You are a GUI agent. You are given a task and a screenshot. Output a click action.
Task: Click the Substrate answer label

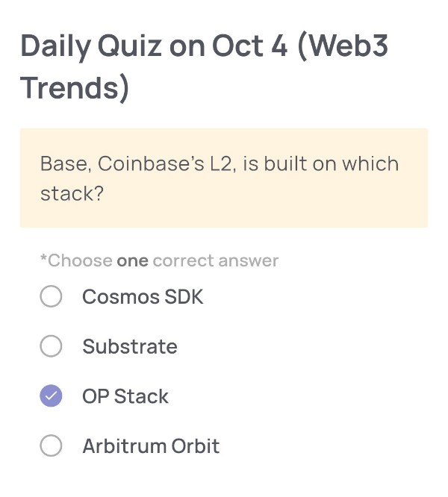(x=130, y=346)
